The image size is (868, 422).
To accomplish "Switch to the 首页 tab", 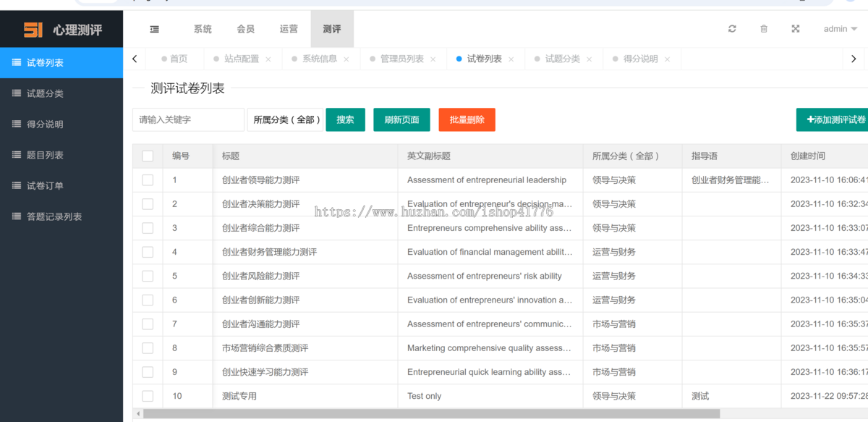I will pyautogui.click(x=174, y=59).
